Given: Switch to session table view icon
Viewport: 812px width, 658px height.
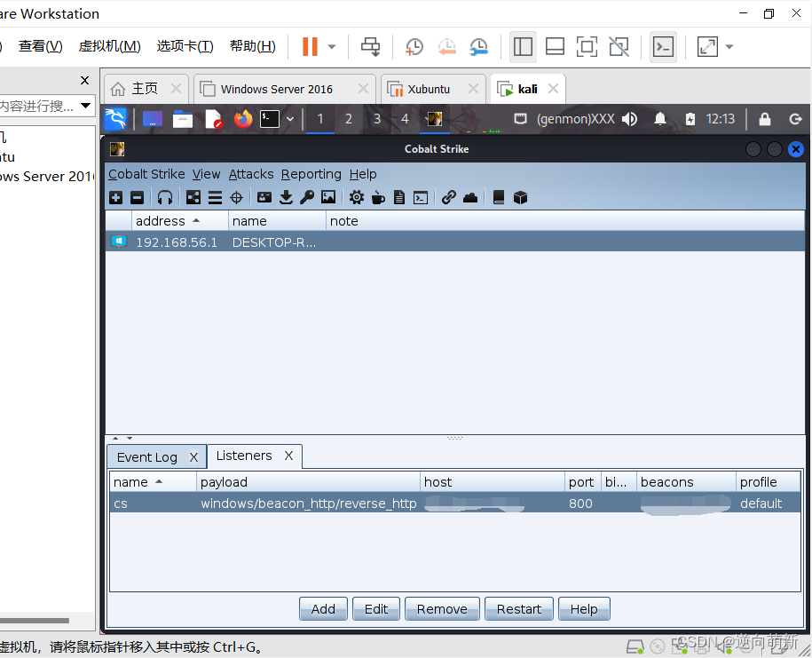Looking at the screenshot, I should tap(215, 197).
